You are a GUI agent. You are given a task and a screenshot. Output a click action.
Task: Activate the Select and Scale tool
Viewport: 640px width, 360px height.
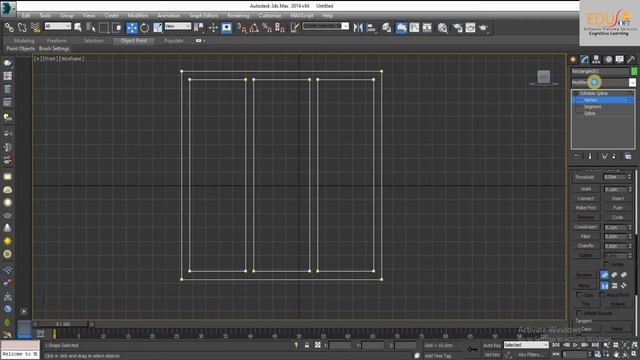point(158,28)
